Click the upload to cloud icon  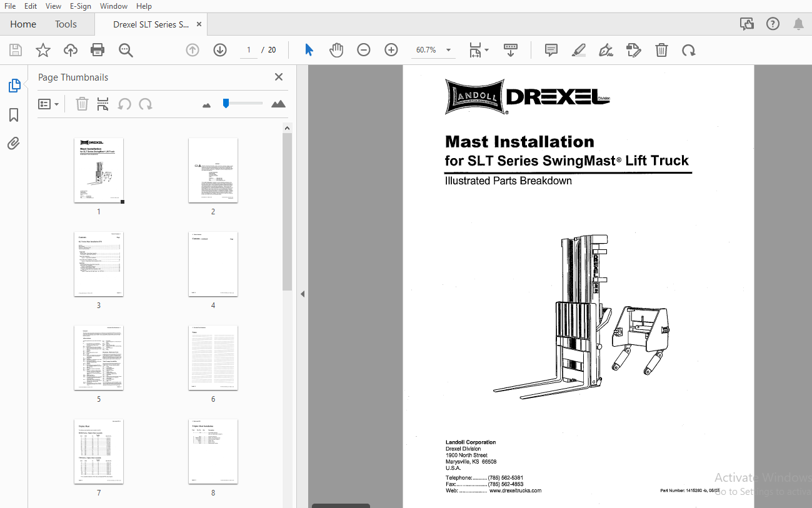71,50
